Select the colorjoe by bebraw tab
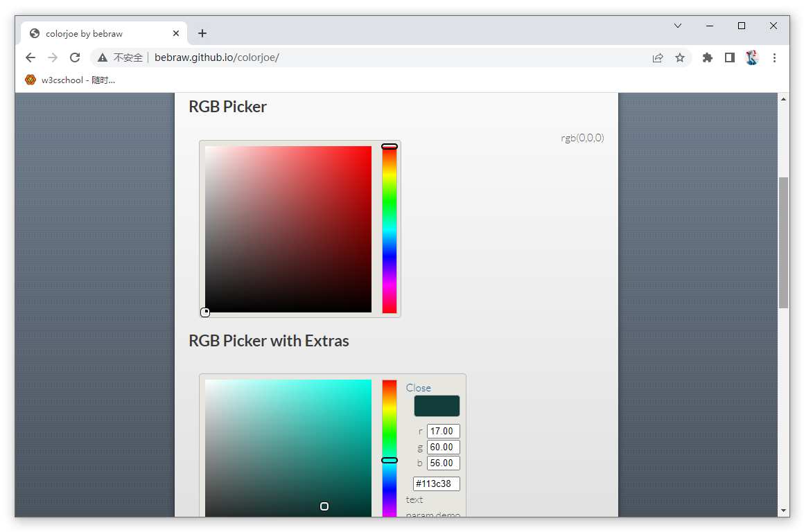This screenshot has width=804, height=532. pyautogui.click(x=104, y=33)
